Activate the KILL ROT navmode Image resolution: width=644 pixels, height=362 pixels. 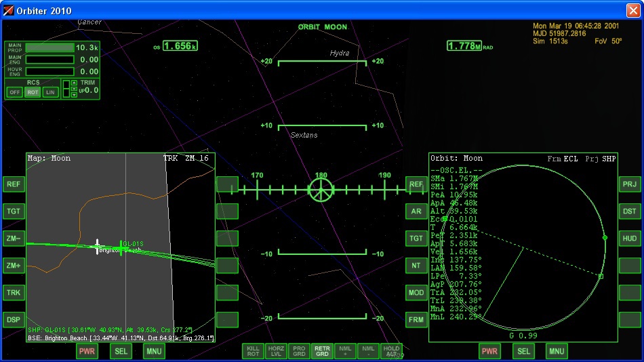coord(253,351)
